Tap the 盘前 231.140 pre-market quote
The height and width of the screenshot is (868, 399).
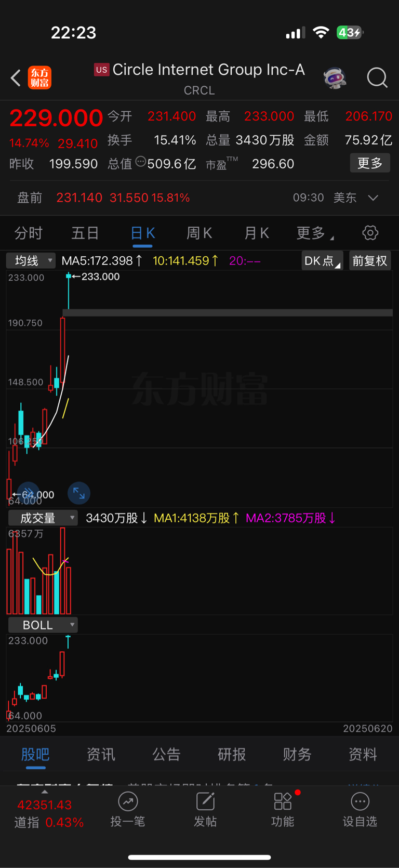pyautogui.click(x=103, y=198)
